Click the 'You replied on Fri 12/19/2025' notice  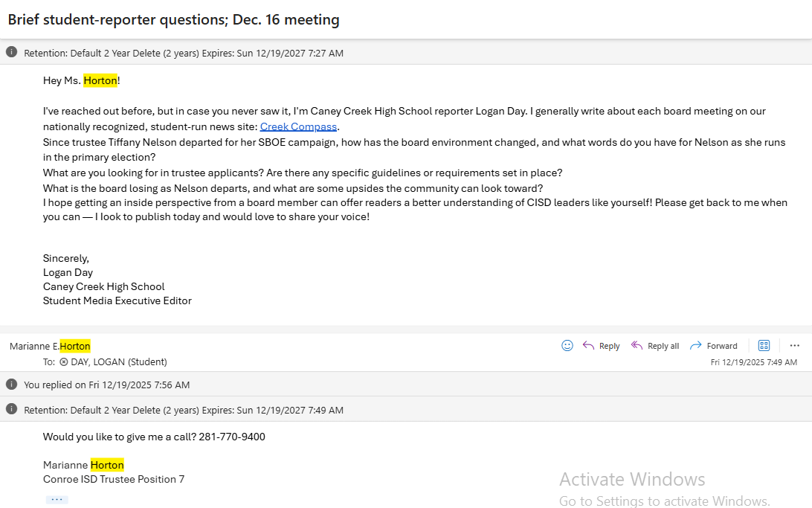tap(106, 385)
